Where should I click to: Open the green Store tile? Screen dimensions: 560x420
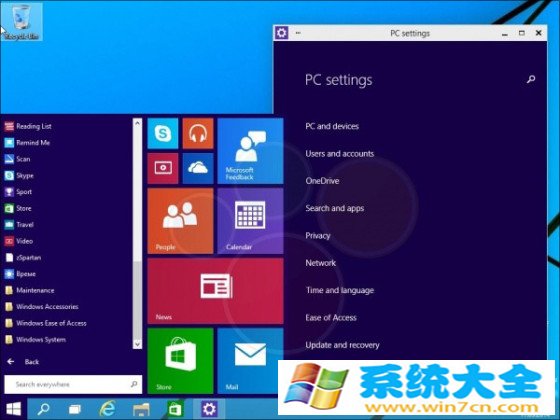point(180,361)
